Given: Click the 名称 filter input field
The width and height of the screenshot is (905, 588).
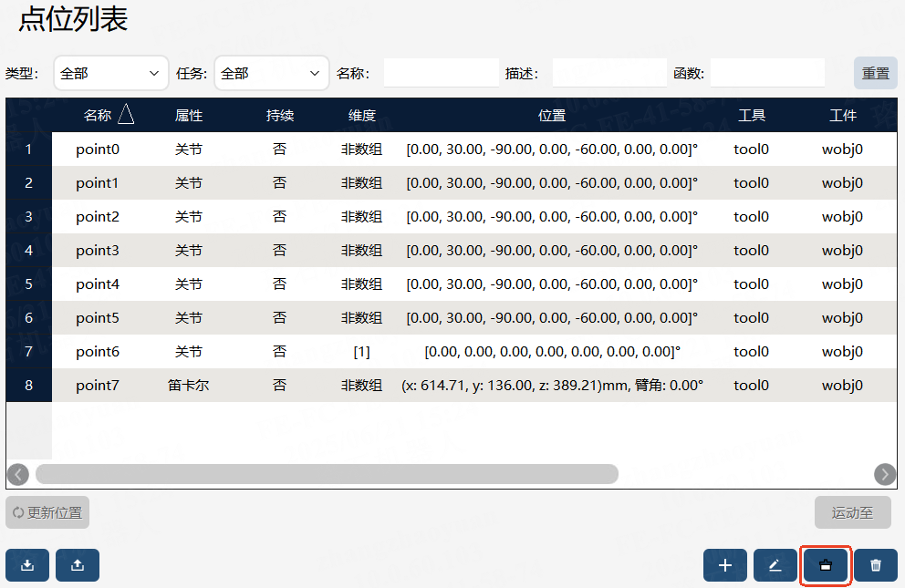Looking at the screenshot, I should point(442,73).
